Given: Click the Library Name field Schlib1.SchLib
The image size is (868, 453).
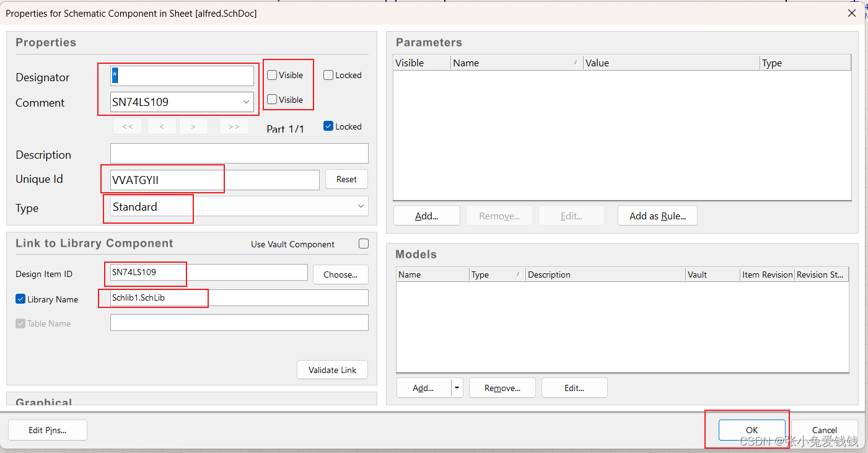Looking at the screenshot, I should (239, 298).
